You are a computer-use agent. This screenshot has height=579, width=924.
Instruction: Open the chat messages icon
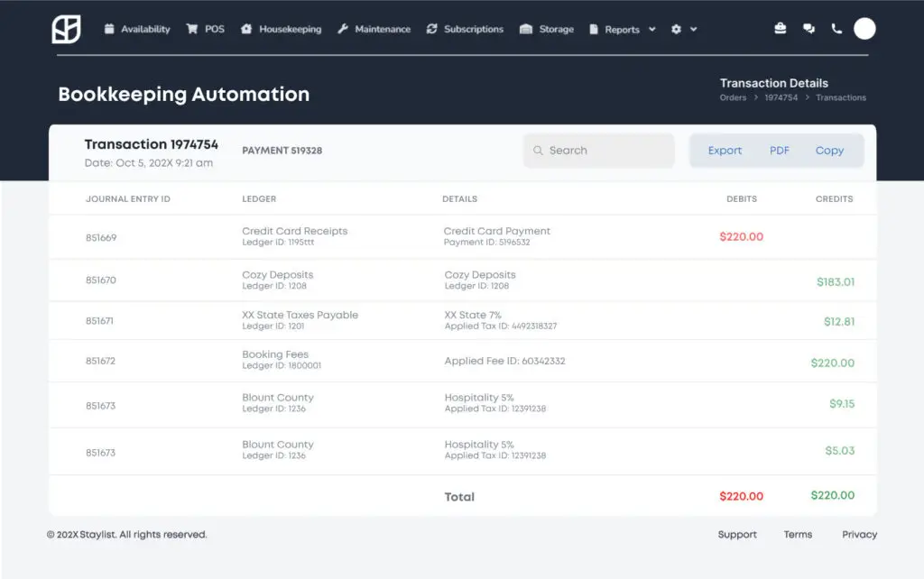coord(808,29)
